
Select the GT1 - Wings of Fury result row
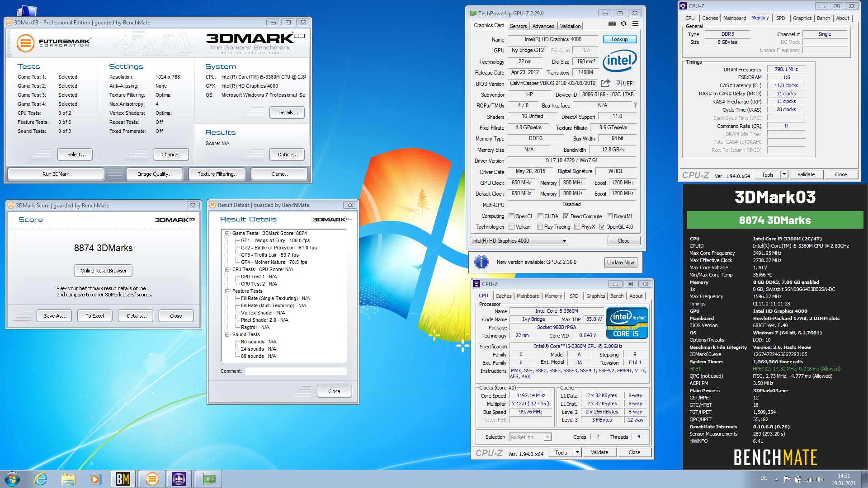coord(275,240)
